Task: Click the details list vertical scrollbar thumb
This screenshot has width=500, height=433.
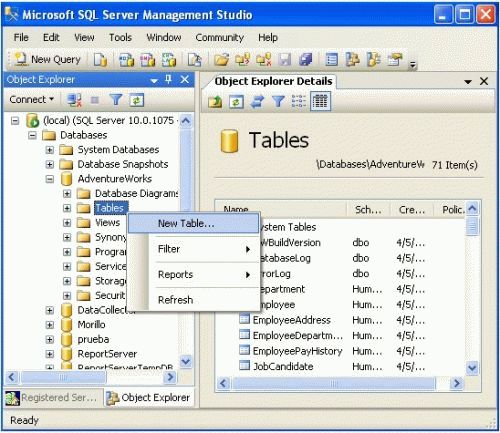Action: pos(472,226)
